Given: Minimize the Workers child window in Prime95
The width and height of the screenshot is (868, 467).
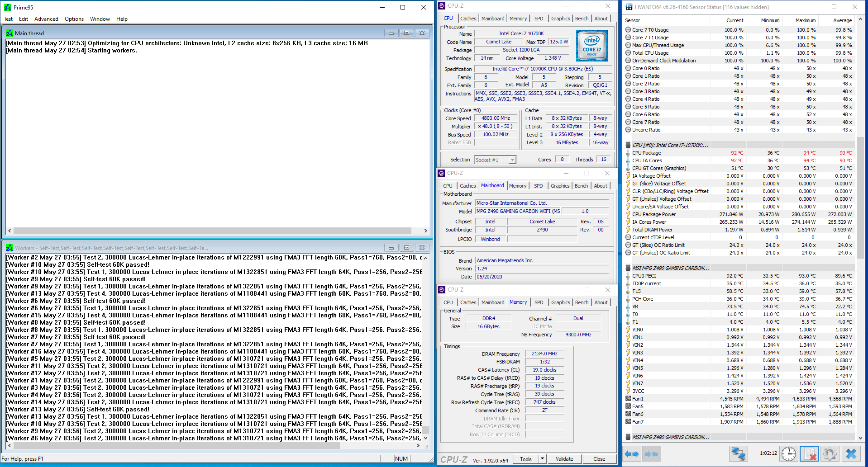Looking at the screenshot, I should click(x=391, y=248).
